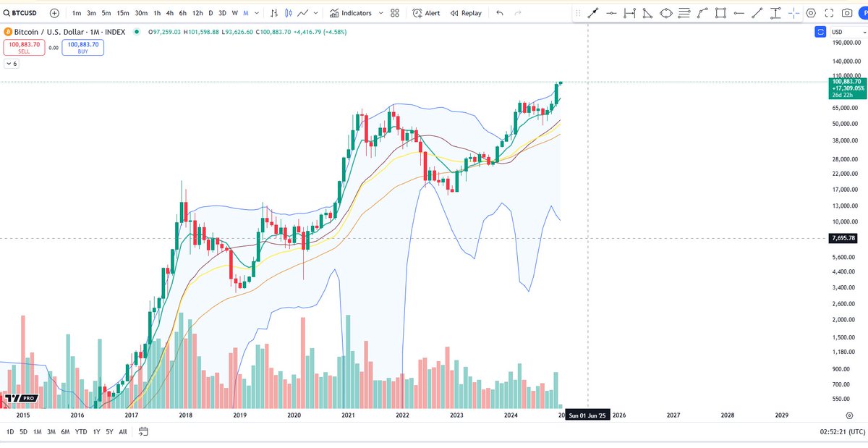Click the blue scale sync icon
This screenshot has width=868, height=448.
pyautogui.click(x=820, y=32)
